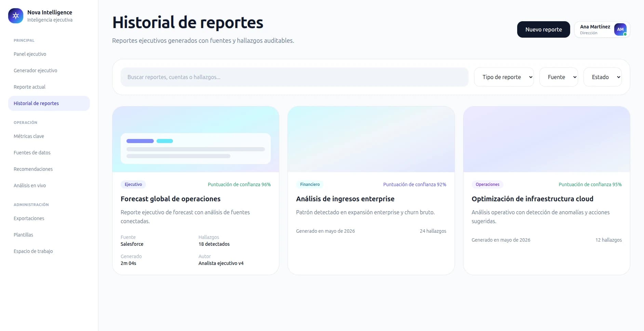Open Espacio de trabajo

(x=49, y=251)
